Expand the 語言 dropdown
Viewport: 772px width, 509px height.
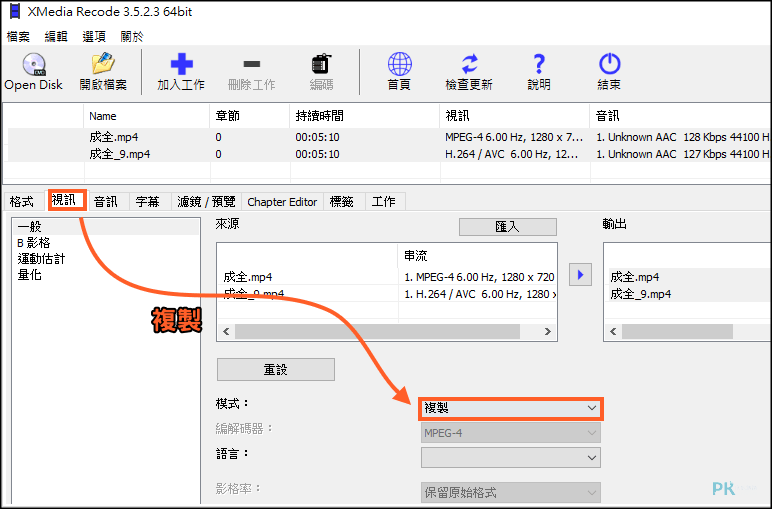click(x=511, y=458)
